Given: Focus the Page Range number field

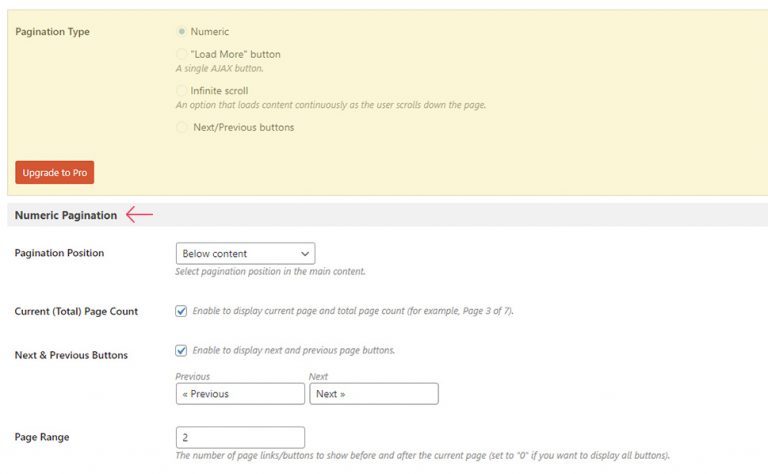Looking at the screenshot, I should (x=240, y=437).
